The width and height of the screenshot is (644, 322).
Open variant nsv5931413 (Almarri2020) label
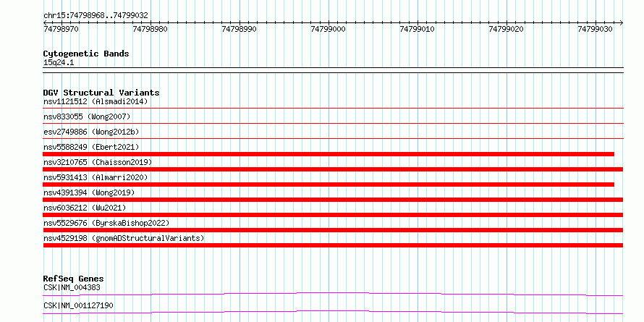coord(96,177)
